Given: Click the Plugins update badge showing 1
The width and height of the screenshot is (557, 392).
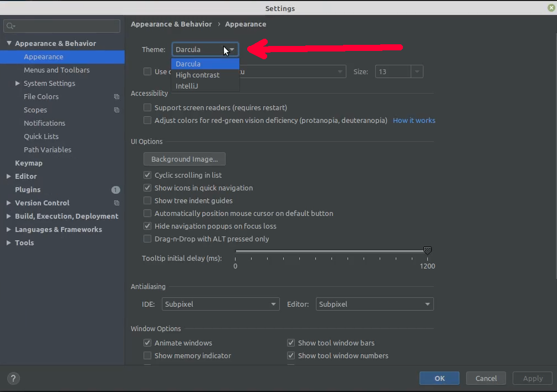Looking at the screenshot, I should click(115, 190).
